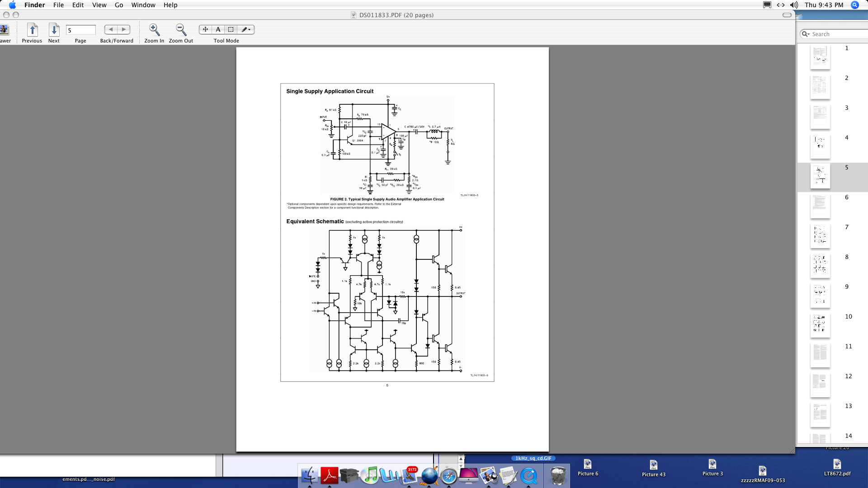Open the search magnifier options dropdown
868x488 pixels.
pyautogui.click(x=806, y=34)
